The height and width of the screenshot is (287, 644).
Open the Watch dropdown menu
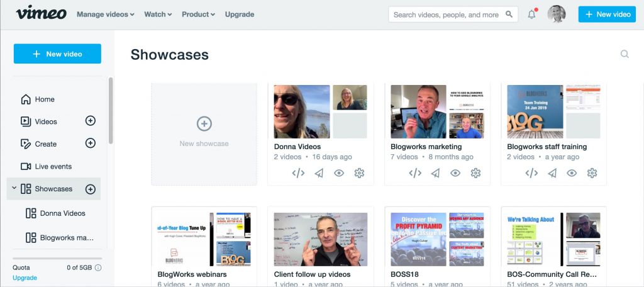click(158, 14)
